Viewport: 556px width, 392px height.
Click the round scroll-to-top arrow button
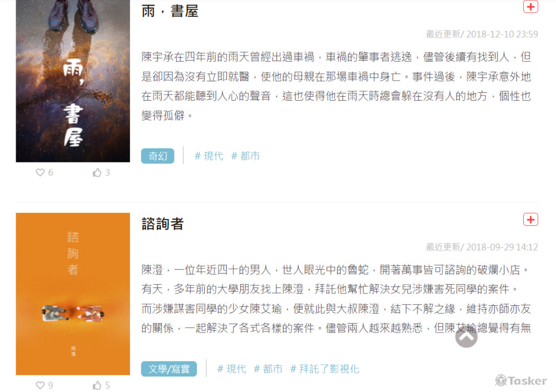466,337
